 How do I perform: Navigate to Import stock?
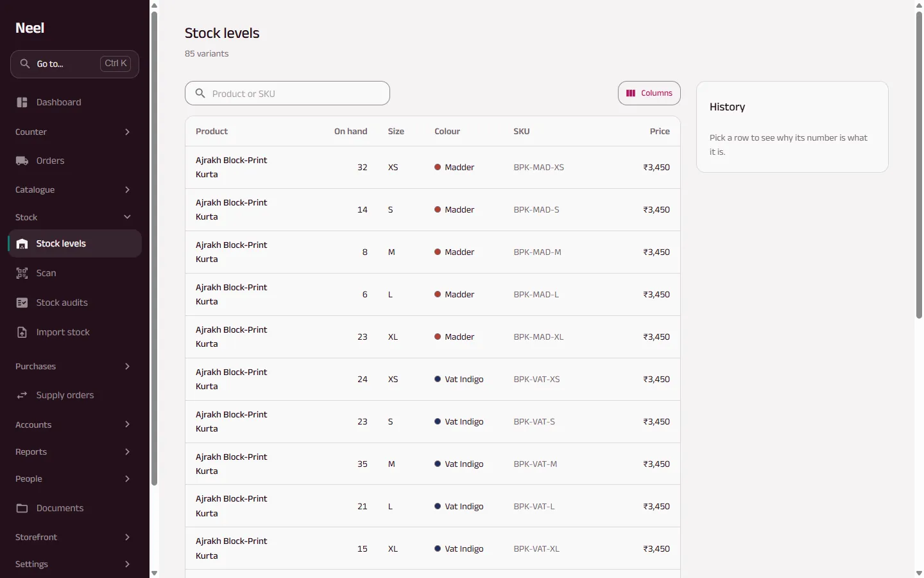pos(74,332)
